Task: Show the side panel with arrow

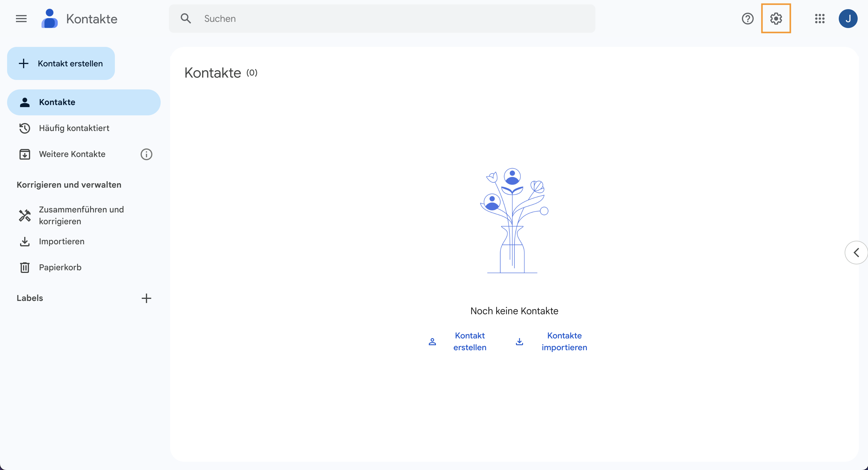Action: [x=856, y=253]
